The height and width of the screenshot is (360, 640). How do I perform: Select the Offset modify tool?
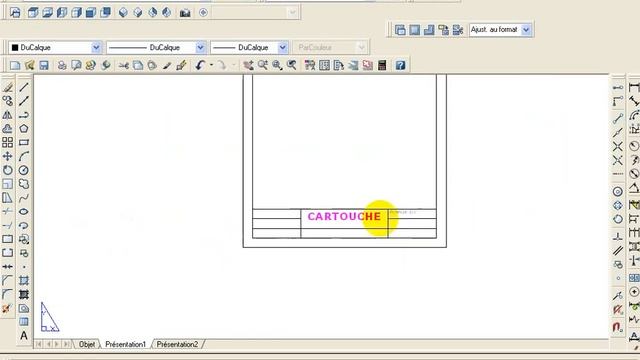(x=7, y=129)
